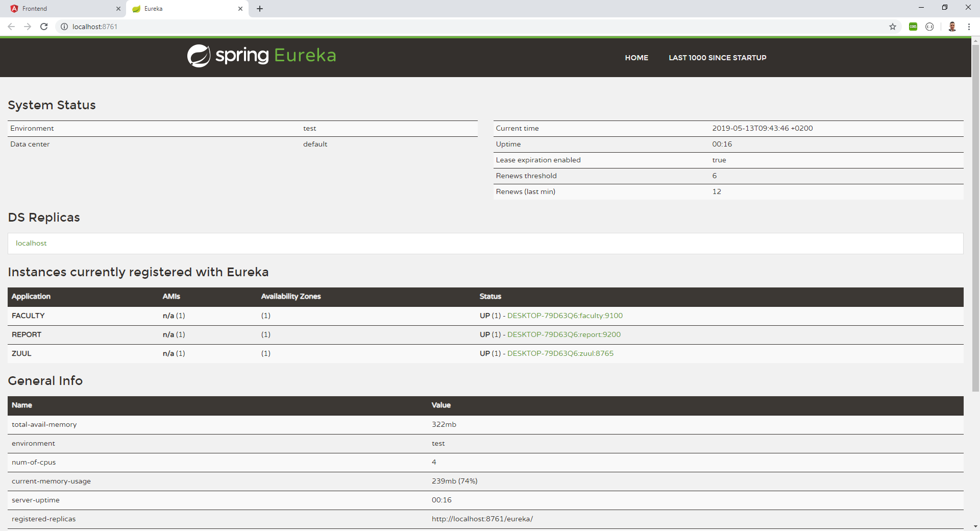Click the browser Forward arrow
980x531 pixels.
coord(28,27)
